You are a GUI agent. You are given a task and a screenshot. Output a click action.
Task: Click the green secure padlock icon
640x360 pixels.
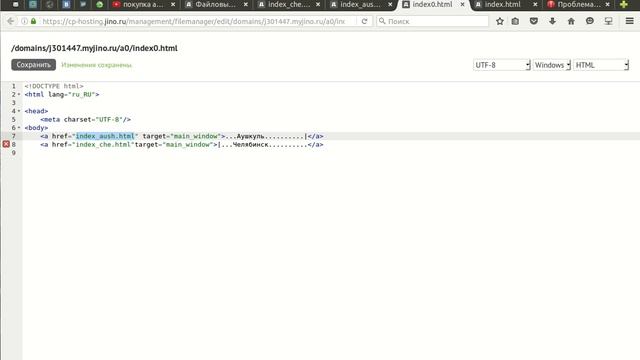tap(33, 21)
